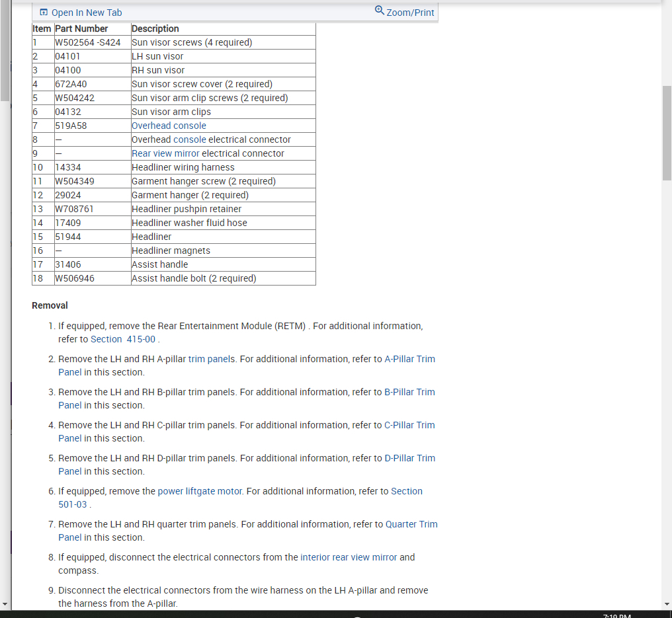The width and height of the screenshot is (672, 618).
Task: Follow the B-Pillar Trim Panel link
Action: (x=409, y=392)
